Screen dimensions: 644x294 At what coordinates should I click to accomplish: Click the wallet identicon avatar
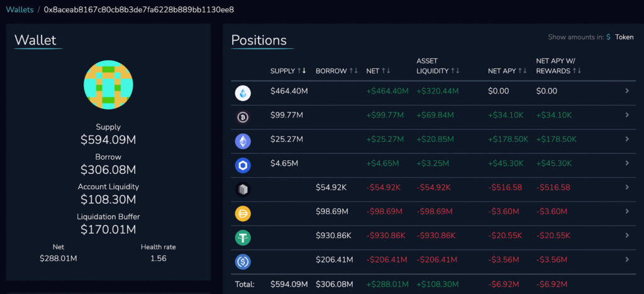108,85
